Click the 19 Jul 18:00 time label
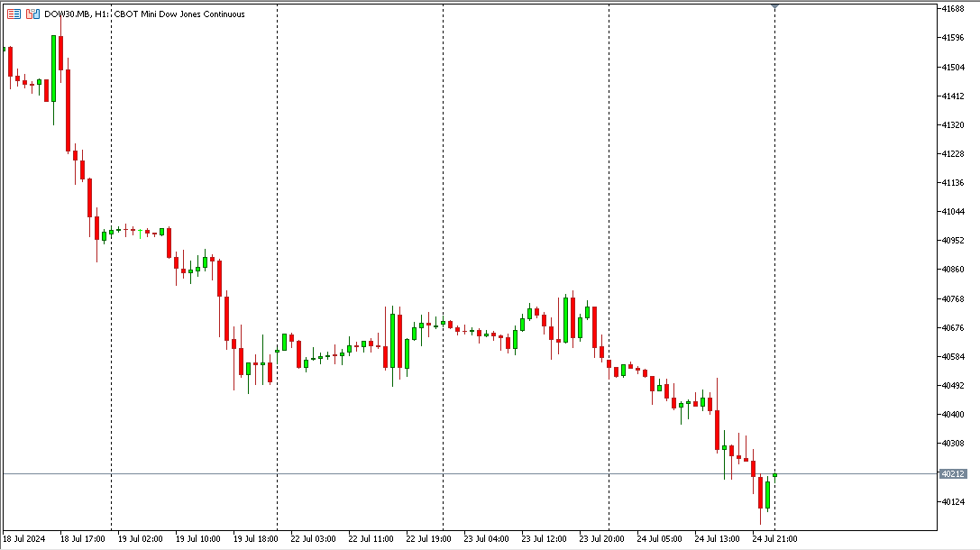 tap(256, 539)
